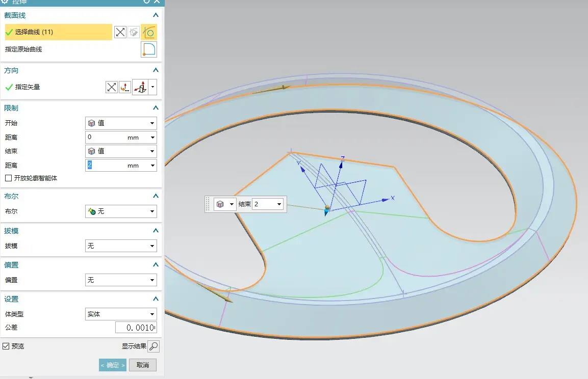Click the reverse direction icon beside 选择曲线

tap(120, 32)
